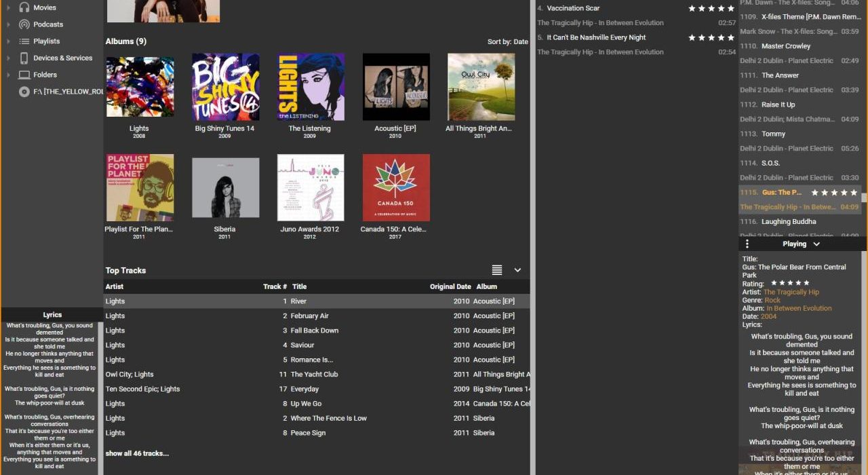Open the Juno Awards 2012 cover

(x=311, y=187)
